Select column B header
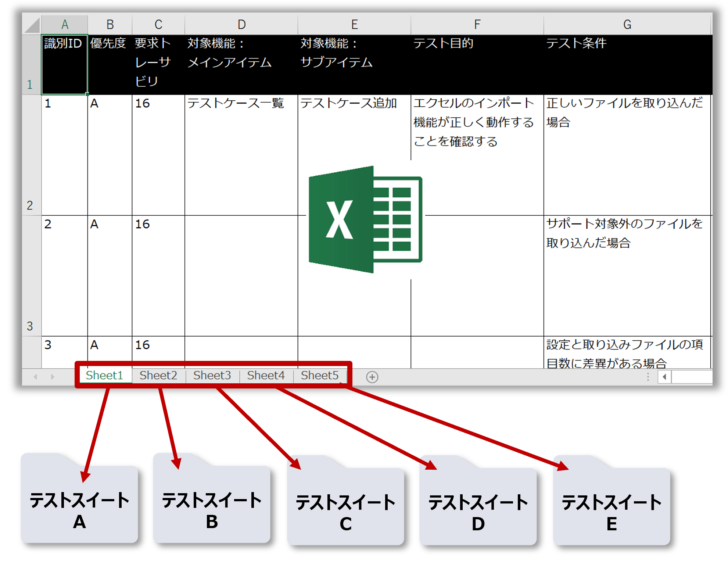The image size is (728, 588). (x=110, y=25)
